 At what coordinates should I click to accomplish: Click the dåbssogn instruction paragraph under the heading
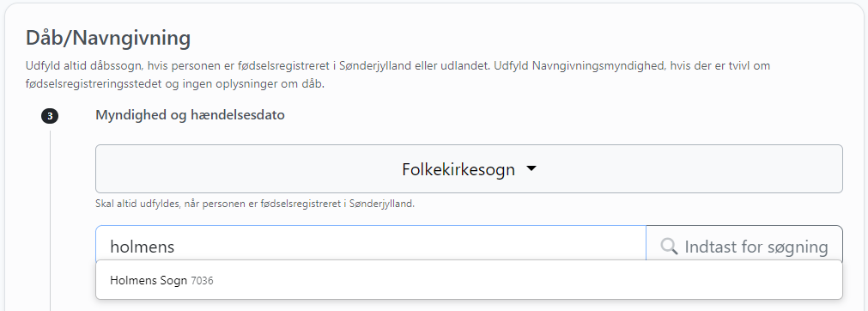coord(398,76)
